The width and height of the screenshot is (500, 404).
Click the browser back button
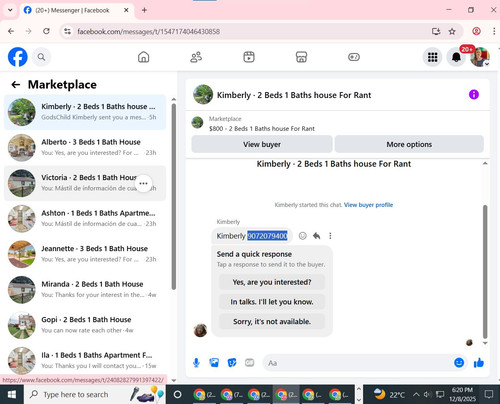point(11,31)
